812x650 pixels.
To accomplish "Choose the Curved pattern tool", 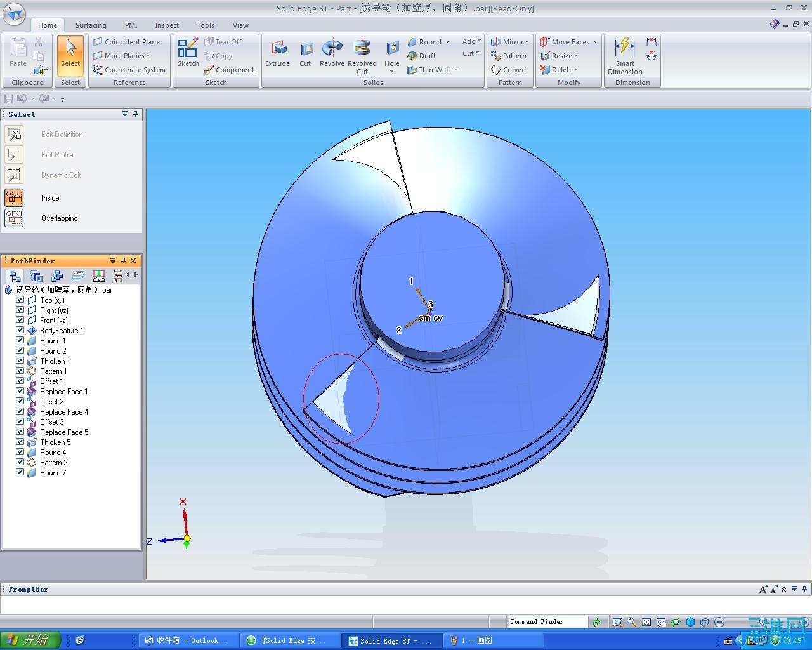I will point(509,70).
